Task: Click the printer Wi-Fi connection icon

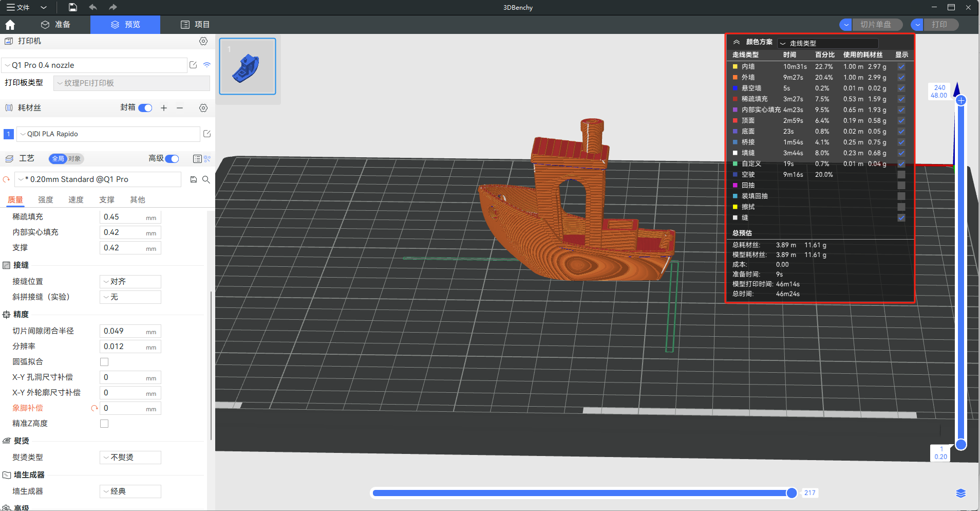Action: click(207, 65)
